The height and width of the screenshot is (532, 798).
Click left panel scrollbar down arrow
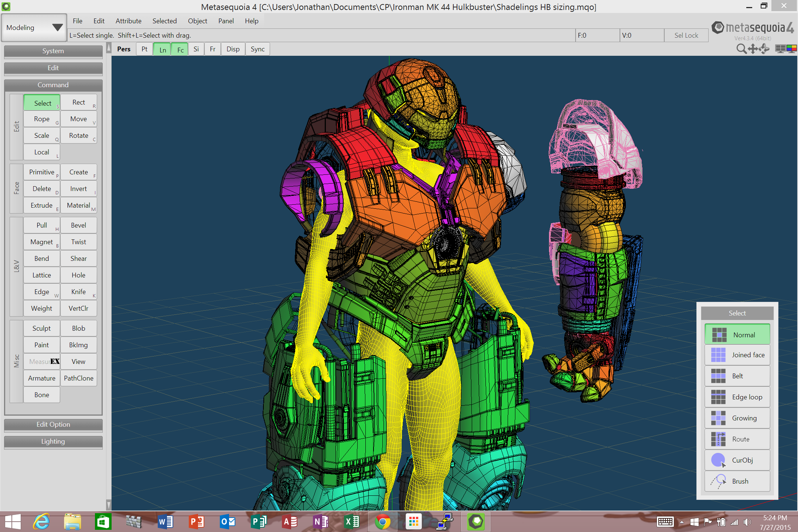[109, 505]
